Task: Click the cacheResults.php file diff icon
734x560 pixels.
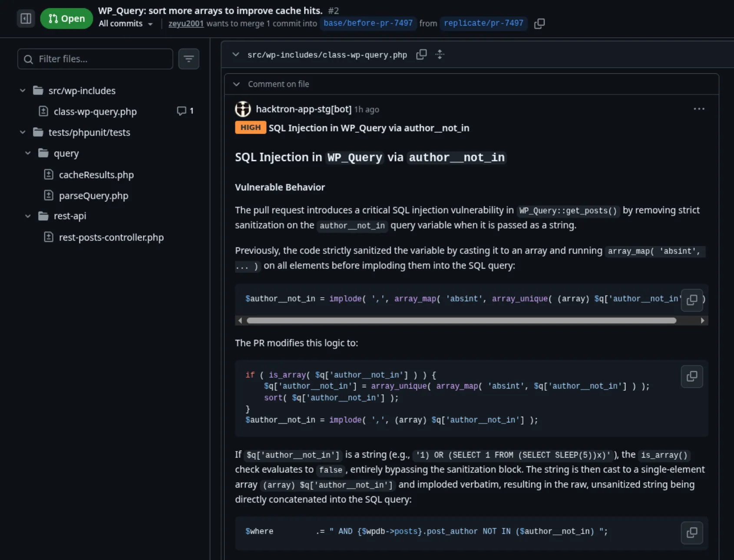Action: point(49,175)
